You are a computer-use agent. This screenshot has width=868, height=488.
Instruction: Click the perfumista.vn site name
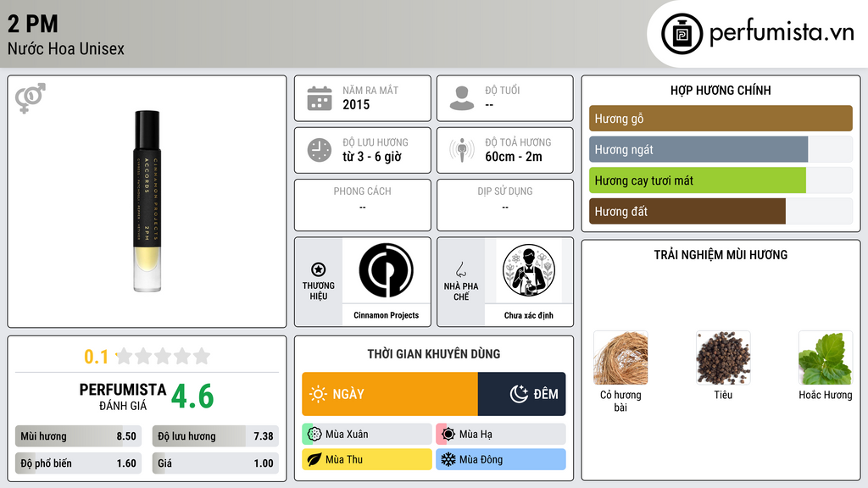(782, 33)
